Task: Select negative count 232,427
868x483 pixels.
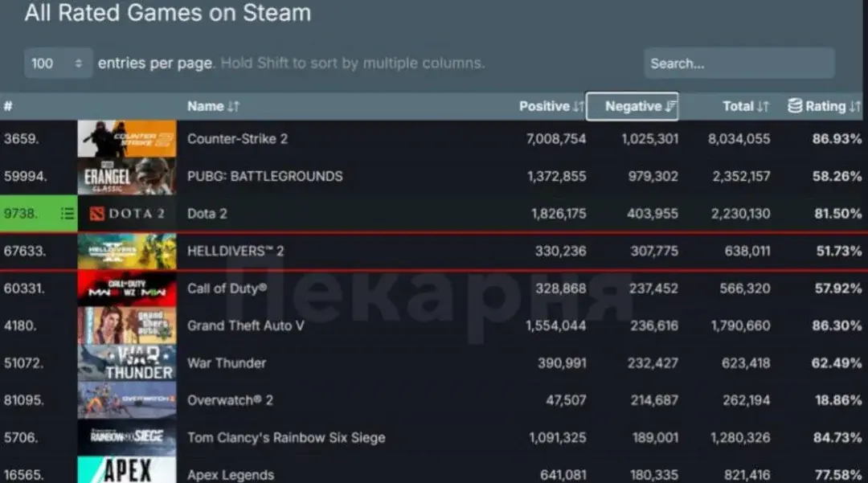Action: pyautogui.click(x=653, y=363)
